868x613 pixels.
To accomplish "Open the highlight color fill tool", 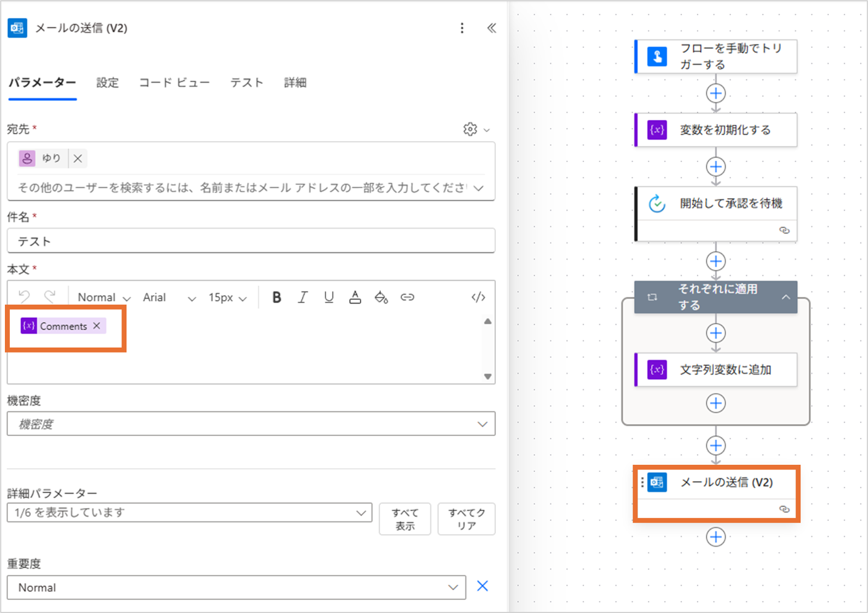I will pyautogui.click(x=381, y=297).
